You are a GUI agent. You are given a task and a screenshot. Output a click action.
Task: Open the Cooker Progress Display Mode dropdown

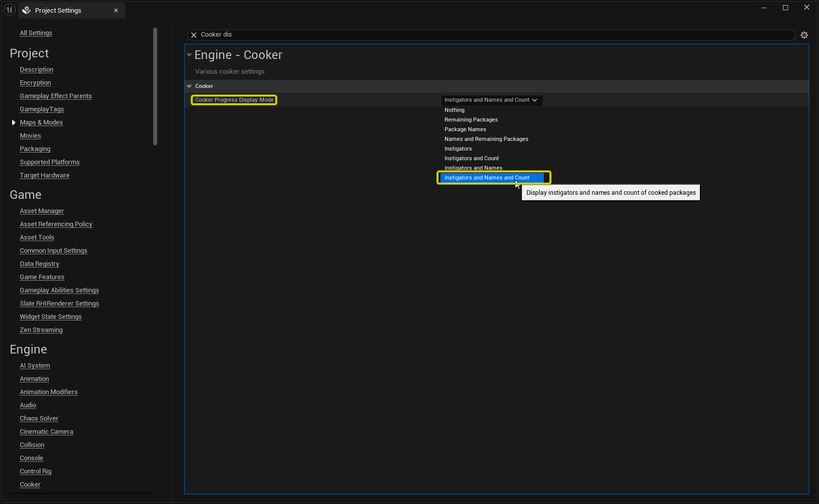491,100
